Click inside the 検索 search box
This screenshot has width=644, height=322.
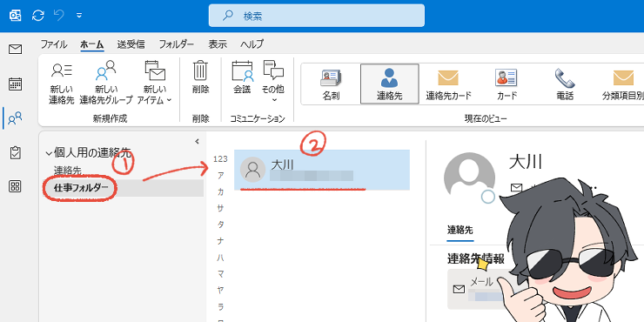pos(316,16)
